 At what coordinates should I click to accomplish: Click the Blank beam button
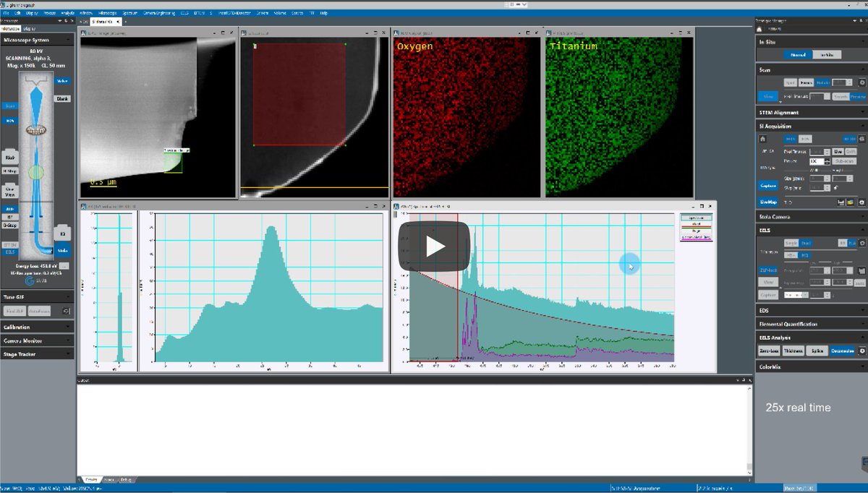point(62,98)
